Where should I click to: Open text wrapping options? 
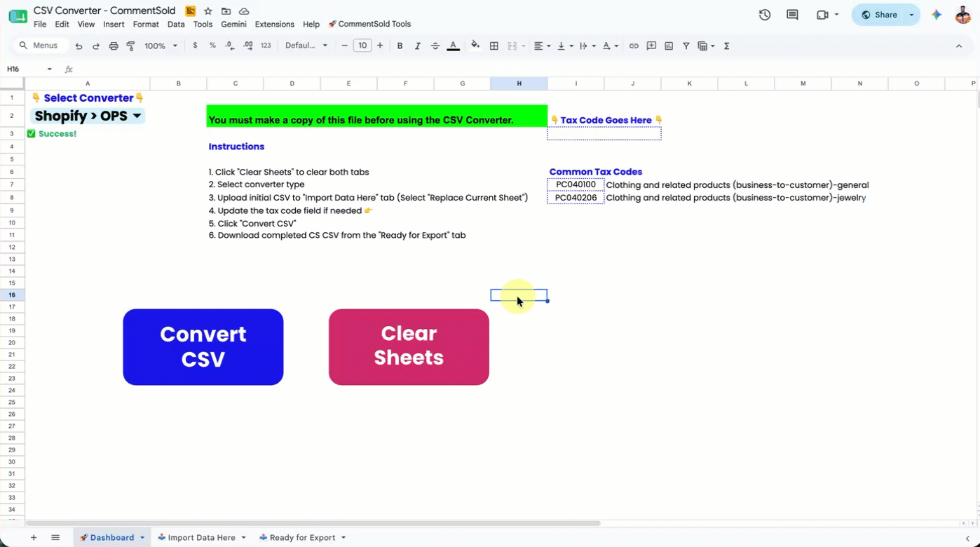pos(587,46)
